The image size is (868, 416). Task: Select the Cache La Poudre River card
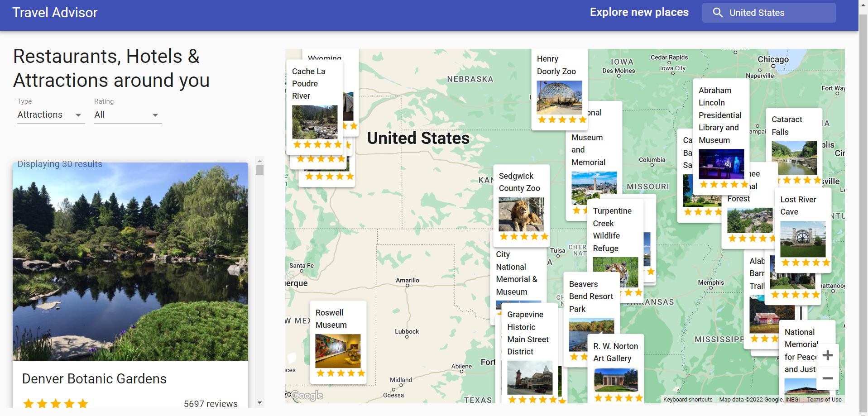(315, 107)
